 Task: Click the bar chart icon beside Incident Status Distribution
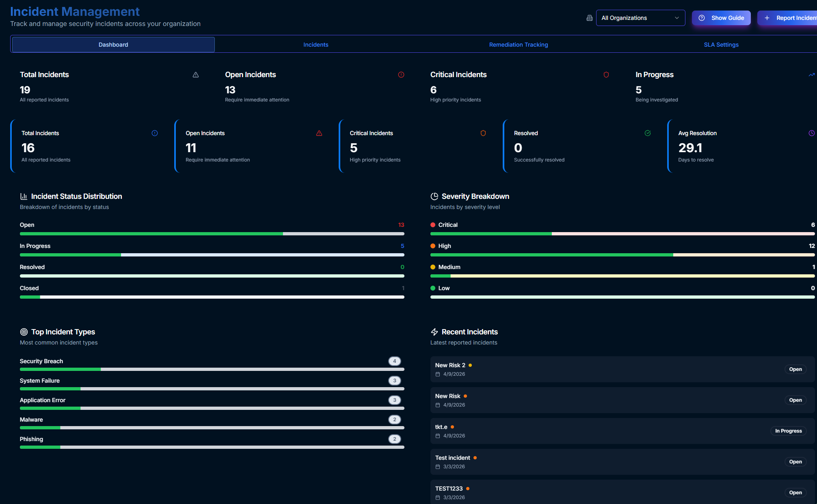24,196
